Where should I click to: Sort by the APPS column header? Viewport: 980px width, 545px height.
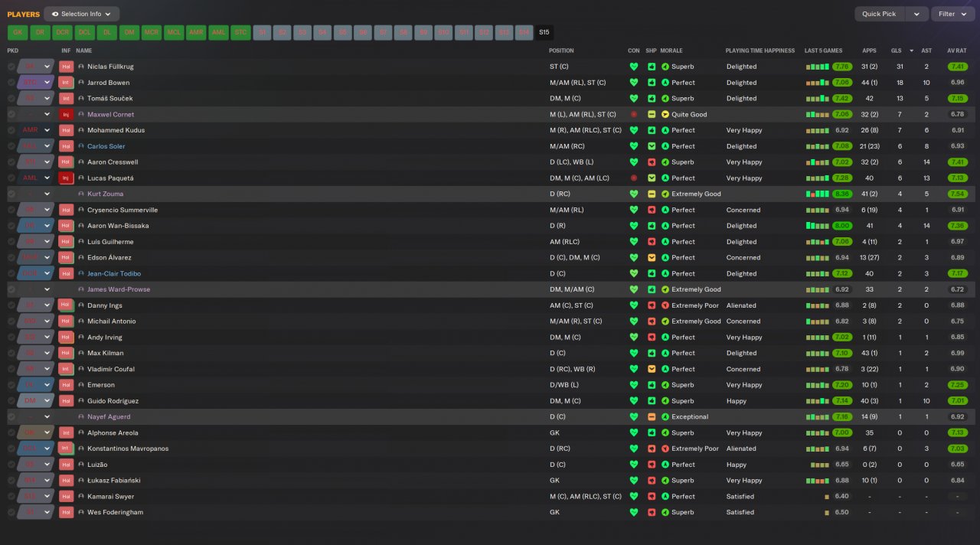coord(869,51)
